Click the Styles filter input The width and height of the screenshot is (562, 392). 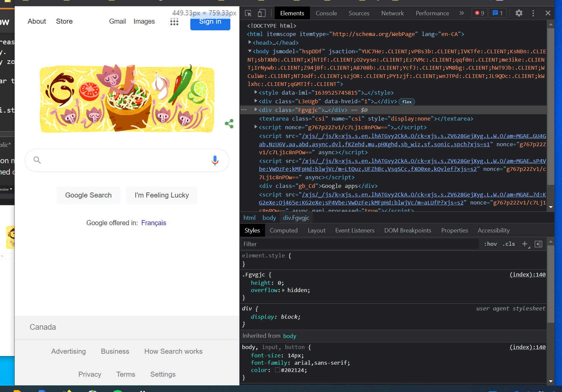(x=360, y=244)
